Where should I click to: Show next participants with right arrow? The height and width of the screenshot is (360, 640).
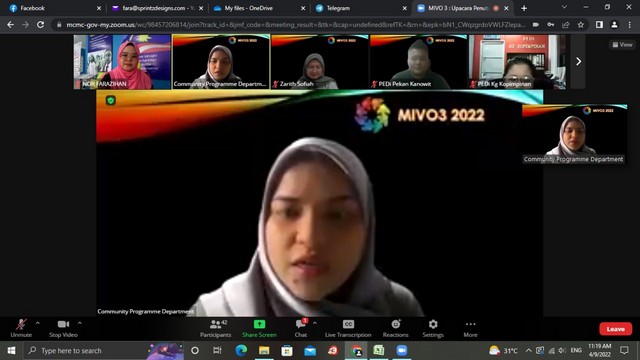click(578, 61)
